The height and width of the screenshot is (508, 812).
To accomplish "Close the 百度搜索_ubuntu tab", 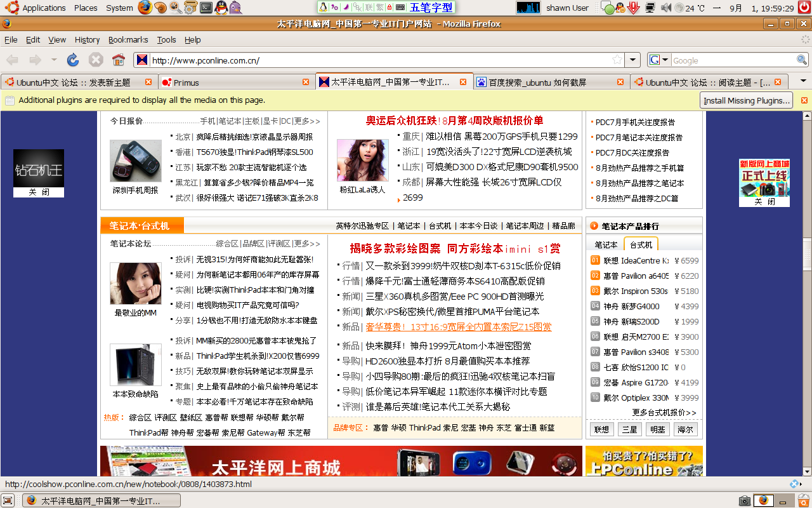I will 620,82.
